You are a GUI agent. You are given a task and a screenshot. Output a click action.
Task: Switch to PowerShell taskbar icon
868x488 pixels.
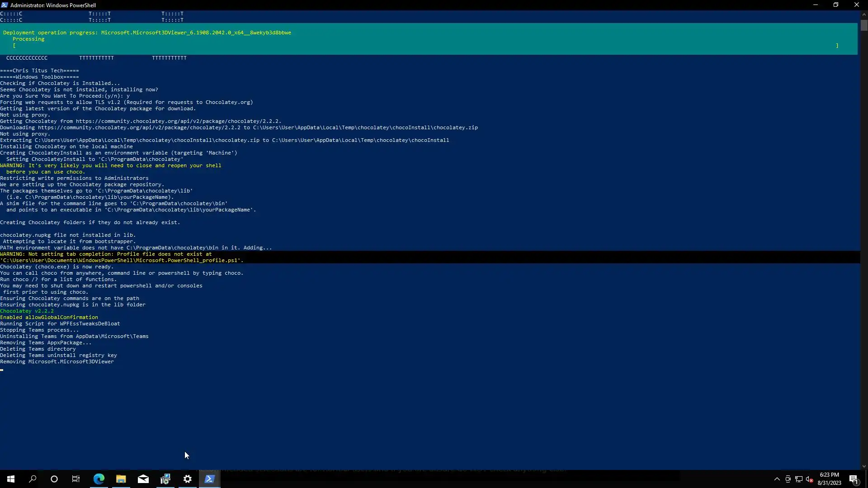click(209, 479)
